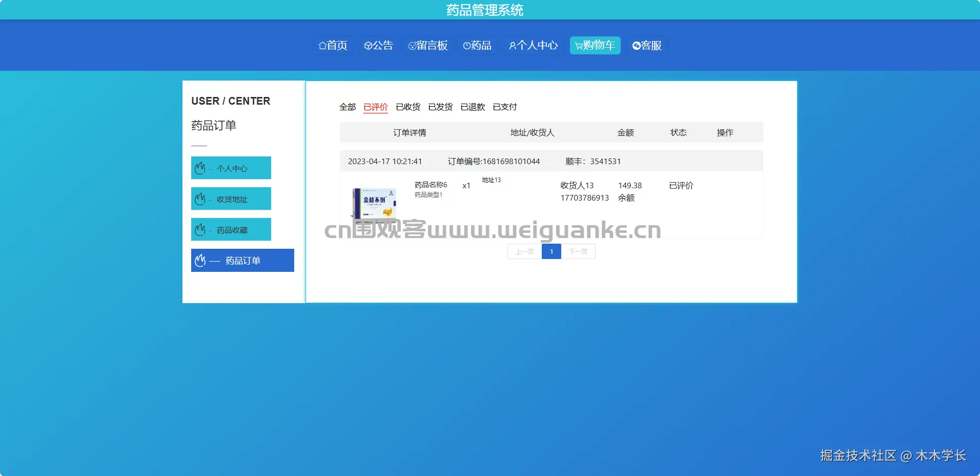This screenshot has width=980, height=476.
Task: Click the flame icon on 个人中心 sidebar
Action: pos(200,168)
